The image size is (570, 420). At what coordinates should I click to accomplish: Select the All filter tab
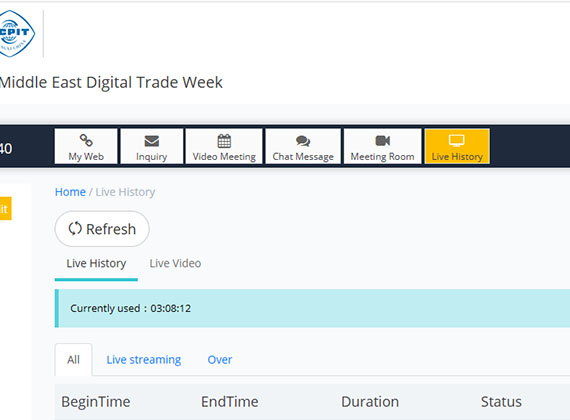73,360
